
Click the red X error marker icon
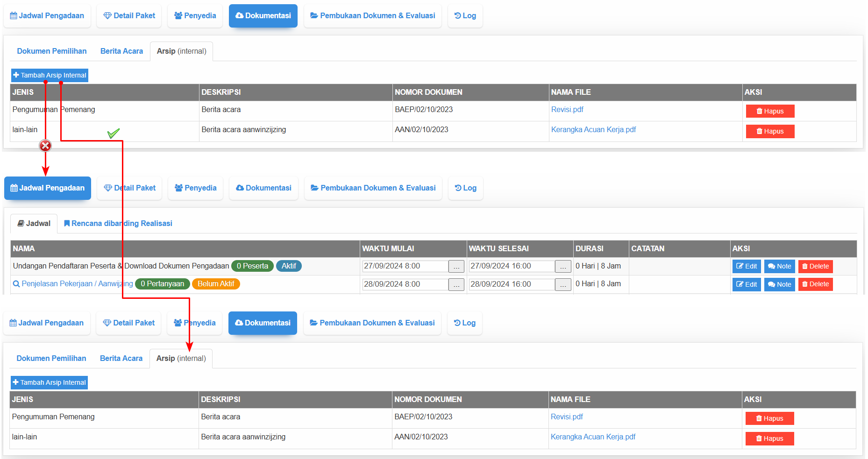[x=45, y=146]
